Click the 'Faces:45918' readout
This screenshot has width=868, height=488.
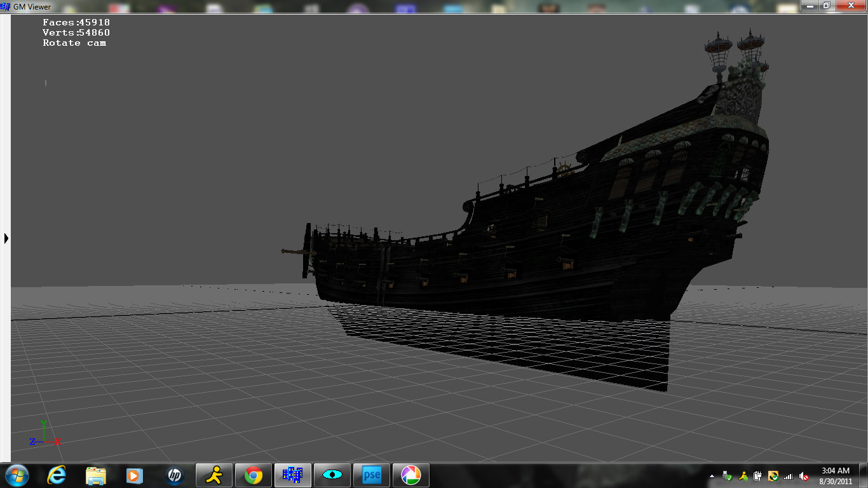76,22
